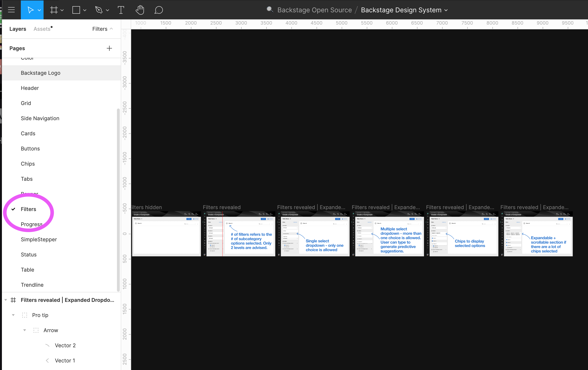588x370 pixels.
Task: Switch to the Assets tab
Action: click(x=42, y=29)
